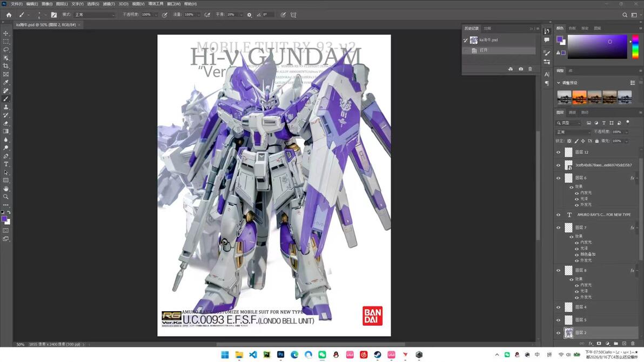Select the Gradient tool
The image size is (644, 362).
click(6, 131)
